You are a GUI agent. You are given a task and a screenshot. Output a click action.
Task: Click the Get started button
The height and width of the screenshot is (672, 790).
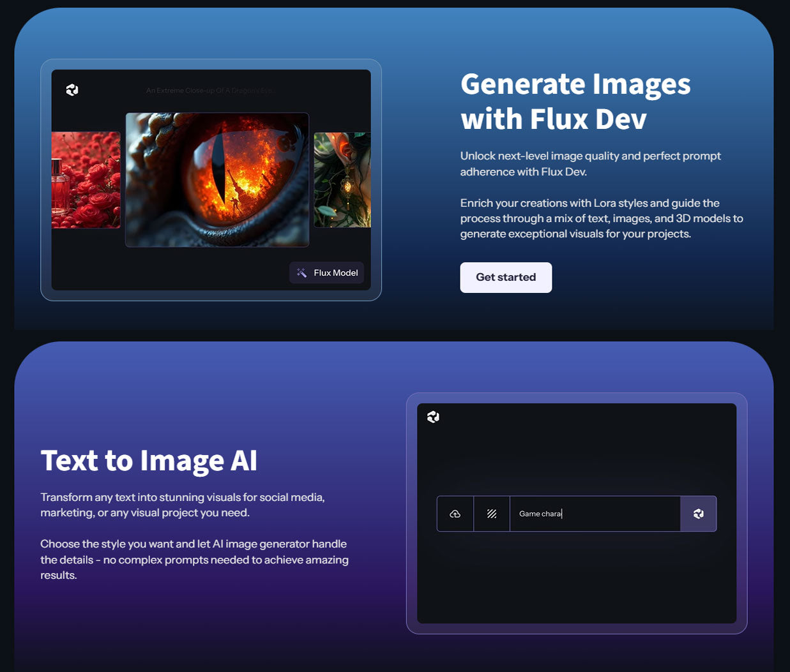[x=506, y=277]
